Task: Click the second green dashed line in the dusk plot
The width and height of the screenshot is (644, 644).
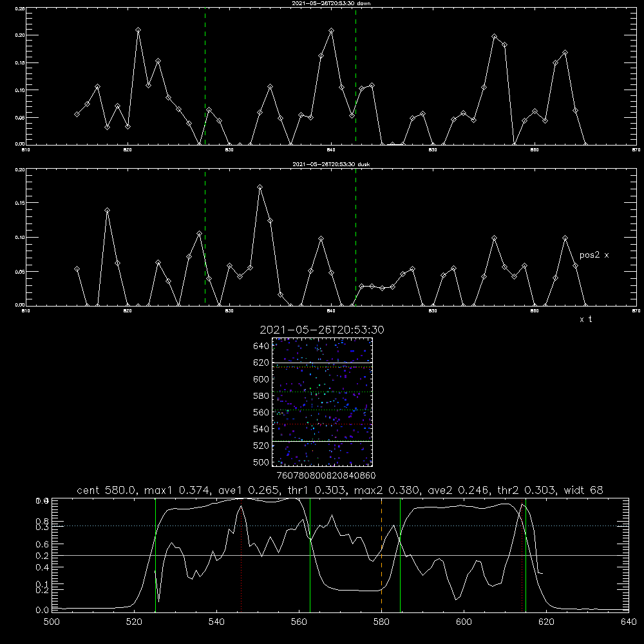Action: tap(355, 238)
